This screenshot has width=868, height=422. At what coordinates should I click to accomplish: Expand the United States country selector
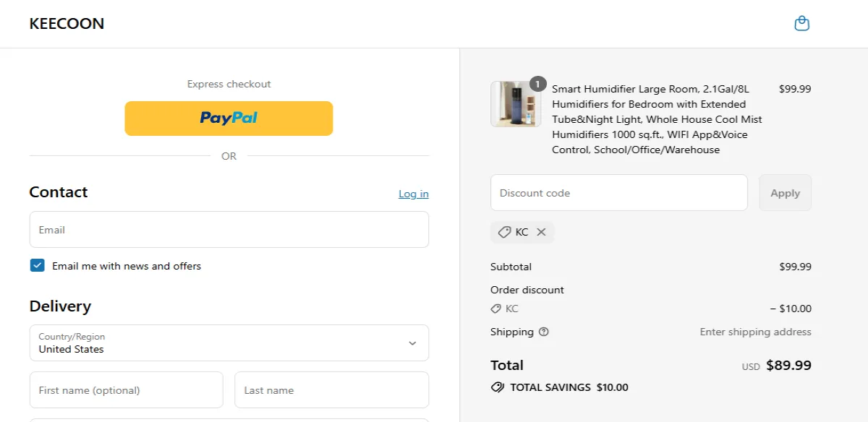click(229, 343)
